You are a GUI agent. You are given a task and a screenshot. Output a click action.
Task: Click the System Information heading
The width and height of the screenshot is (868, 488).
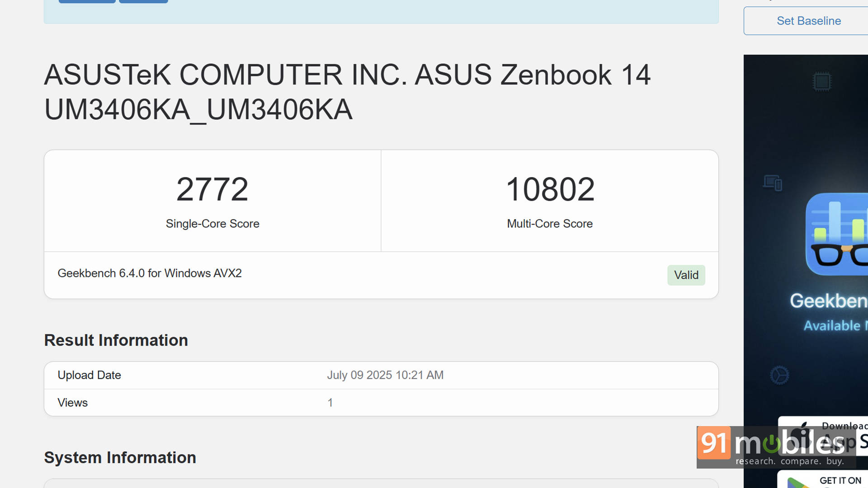click(x=120, y=457)
